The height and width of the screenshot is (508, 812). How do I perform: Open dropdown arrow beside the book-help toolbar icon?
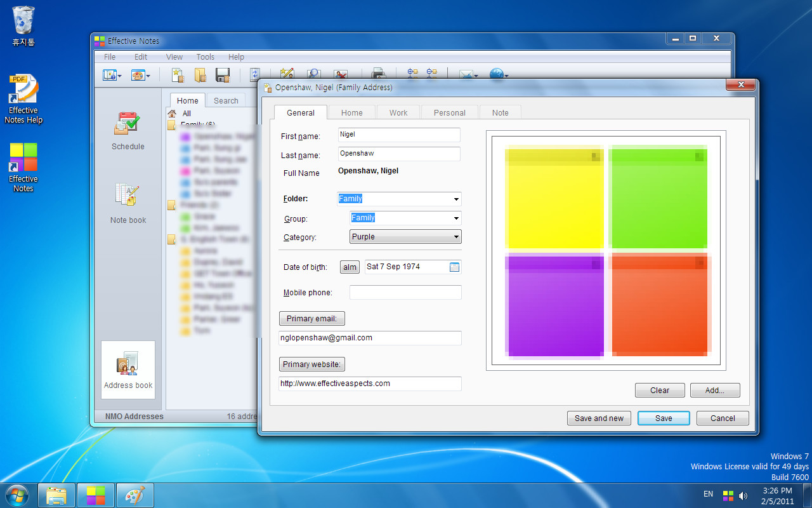click(x=120, y=76)
